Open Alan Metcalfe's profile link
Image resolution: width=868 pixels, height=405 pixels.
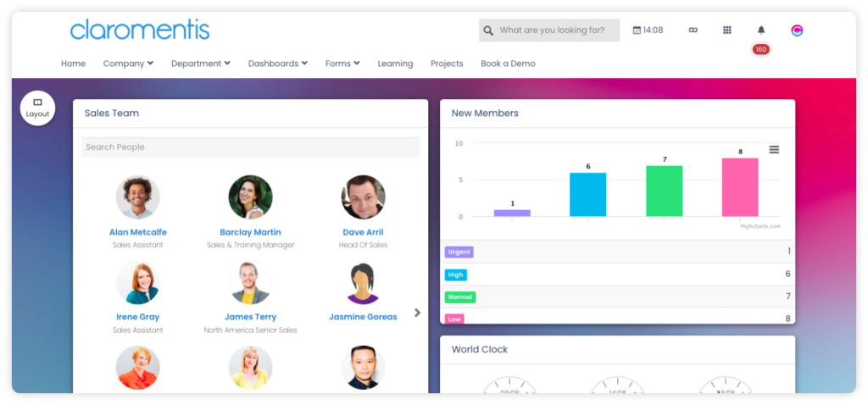pos(138,232)
